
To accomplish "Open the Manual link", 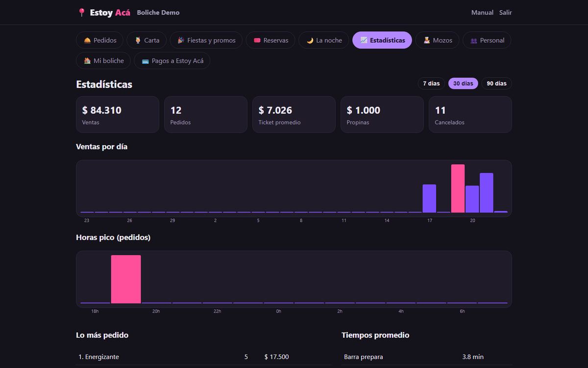I will point(482,13).
